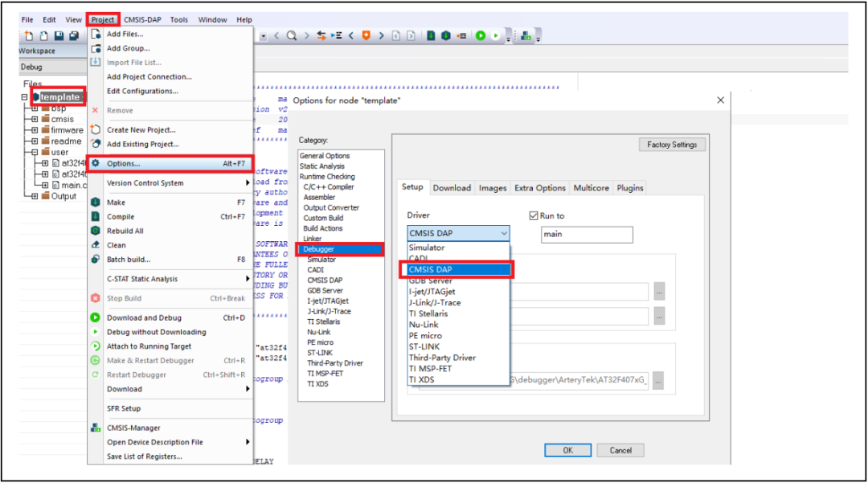Viewport: 868px width, 483px height.
Task: Collapse the user folder in workspace
Action: point(35,152)
